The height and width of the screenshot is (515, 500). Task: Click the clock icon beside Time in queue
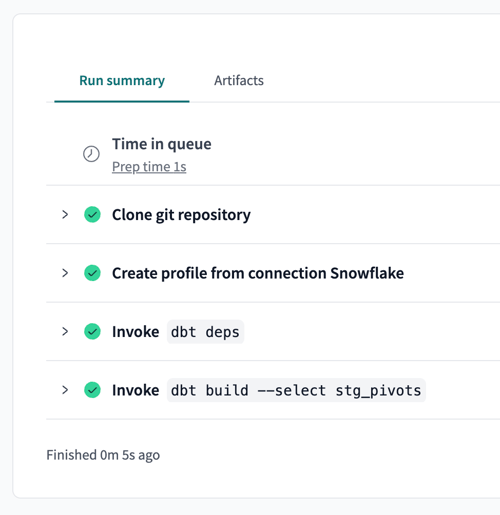point(91,154)
